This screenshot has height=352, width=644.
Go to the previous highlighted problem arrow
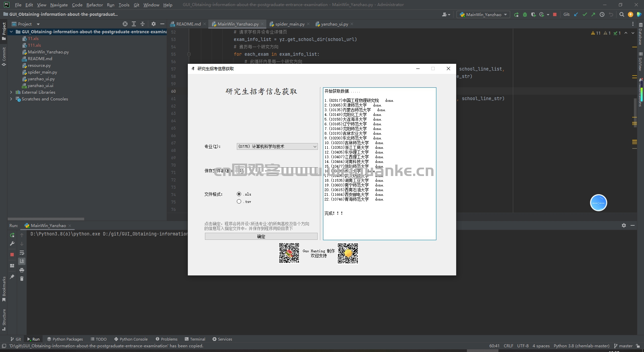[x=626, y=33]
